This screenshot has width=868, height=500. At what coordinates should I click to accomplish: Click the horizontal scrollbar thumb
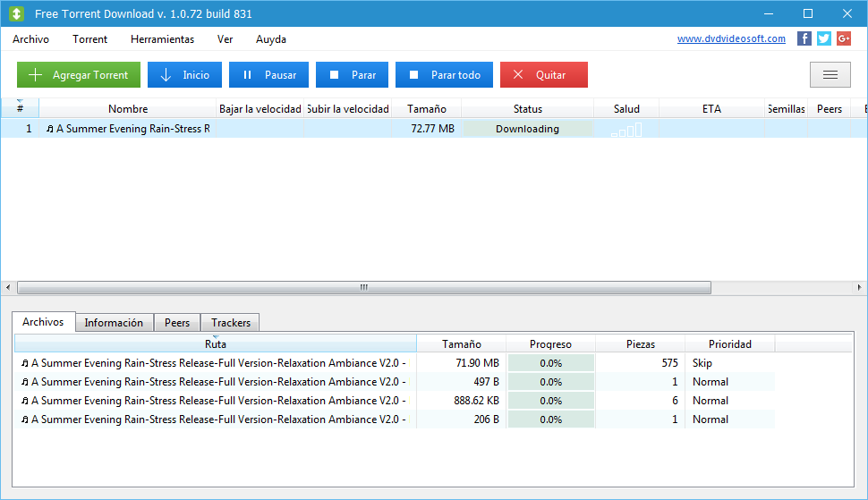364,287
